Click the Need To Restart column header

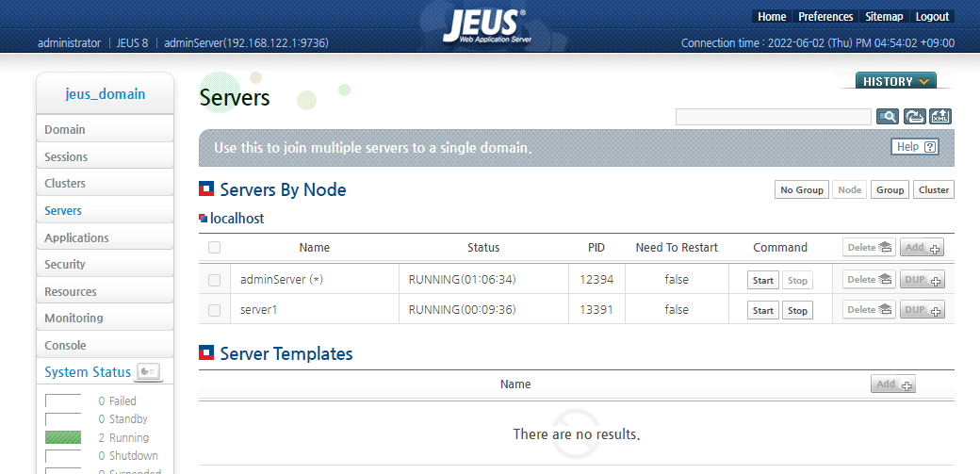677,248
